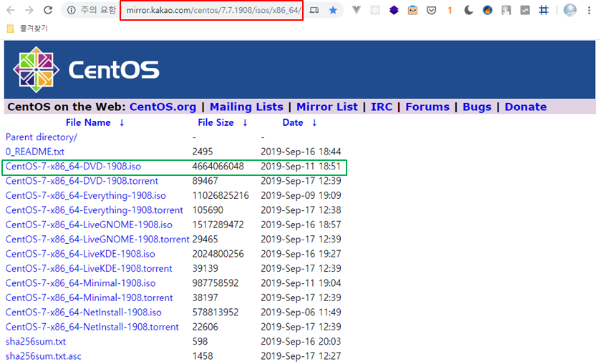Open the user profile avatar

click(x=570, y=10)
